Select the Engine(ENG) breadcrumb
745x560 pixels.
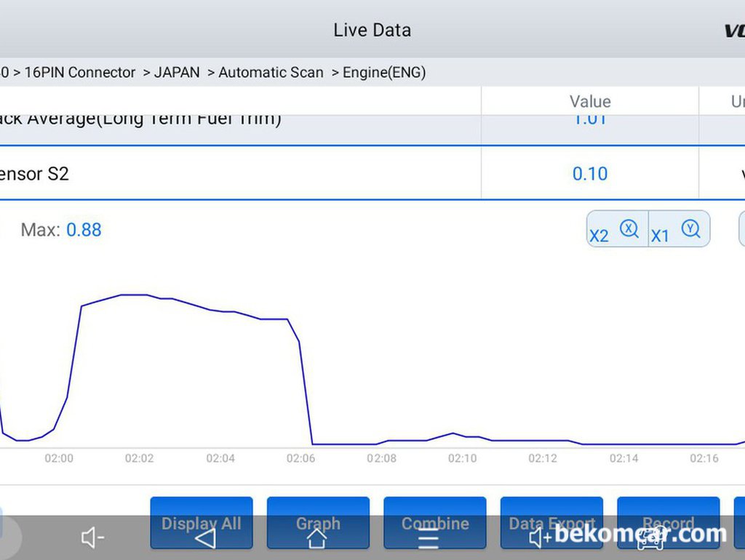tap(384, 72)
